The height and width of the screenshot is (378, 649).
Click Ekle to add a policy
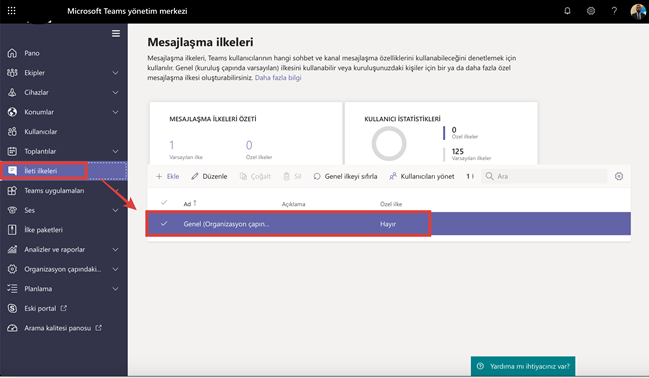[x=168, y=176]
